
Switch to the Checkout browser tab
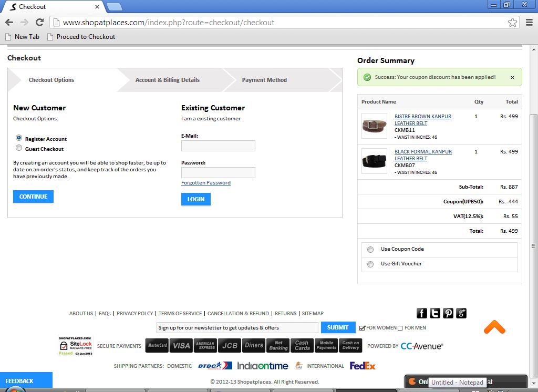[53, 7]
